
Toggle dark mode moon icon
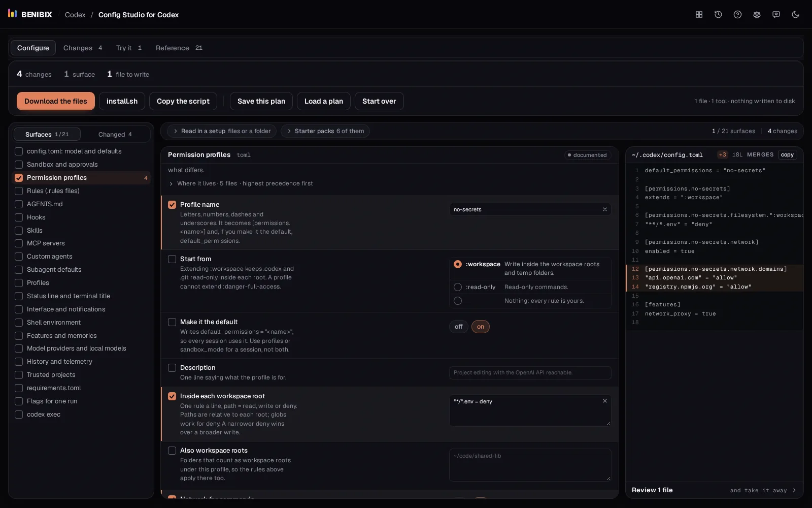coord(795,15)
